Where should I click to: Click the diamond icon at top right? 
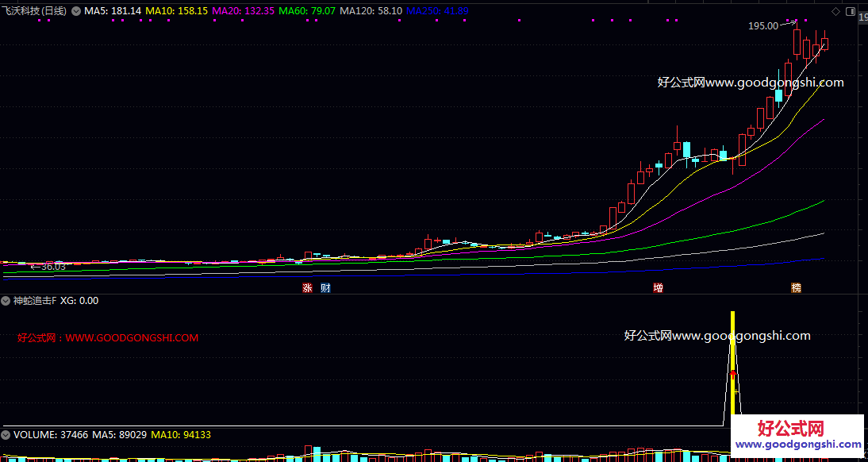(835, 11)
